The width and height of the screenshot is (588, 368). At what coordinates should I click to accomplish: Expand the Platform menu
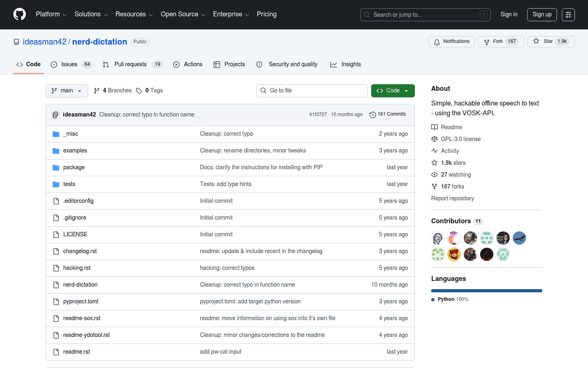[51, 14]
